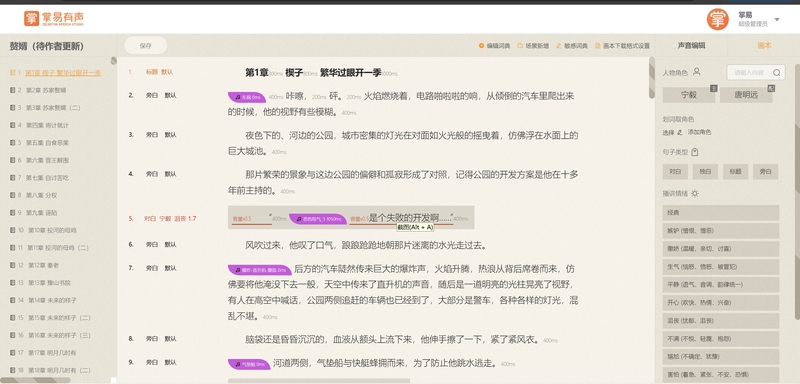Click the 沮丧 1.7 emotion label on line 5
Screen dimensions: 800x384
[185, 219]
